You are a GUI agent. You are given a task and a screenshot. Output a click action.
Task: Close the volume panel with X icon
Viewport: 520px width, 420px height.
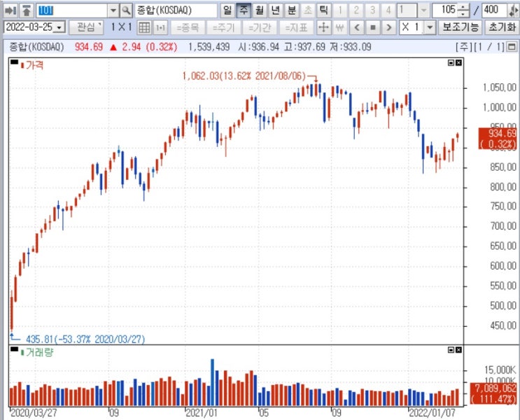click(458, 350)
